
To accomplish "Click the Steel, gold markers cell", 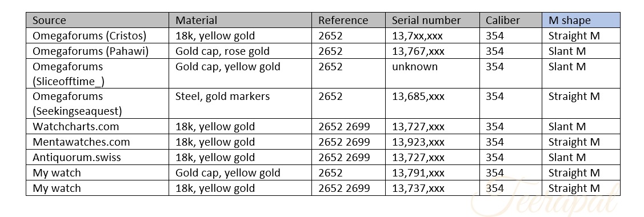I will click(240, 104).
